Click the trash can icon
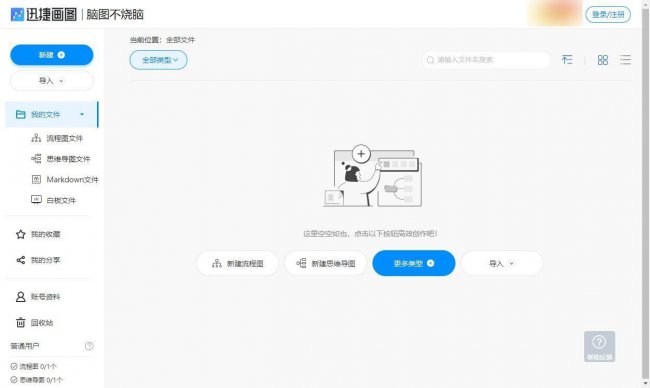 [x=20, y=323]
